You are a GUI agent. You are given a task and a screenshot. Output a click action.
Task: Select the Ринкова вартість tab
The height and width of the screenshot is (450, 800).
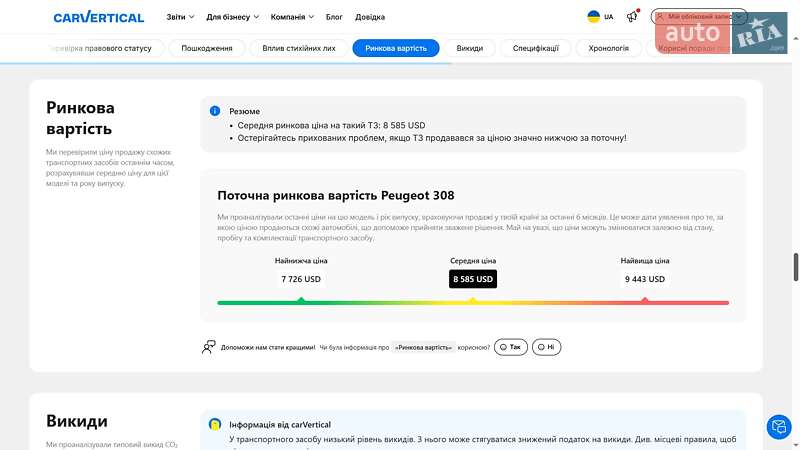396,48
